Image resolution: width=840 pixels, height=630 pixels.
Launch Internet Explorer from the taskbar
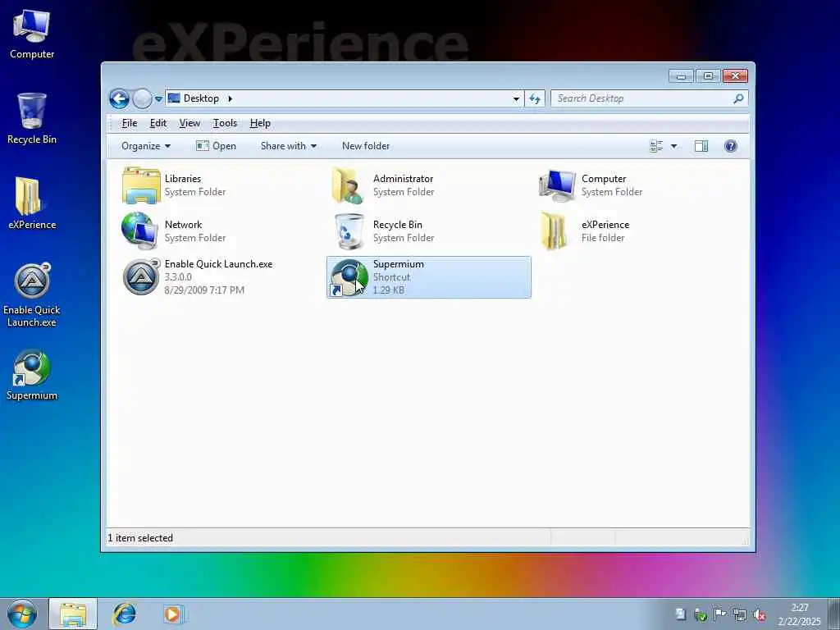tap(125, 614)
